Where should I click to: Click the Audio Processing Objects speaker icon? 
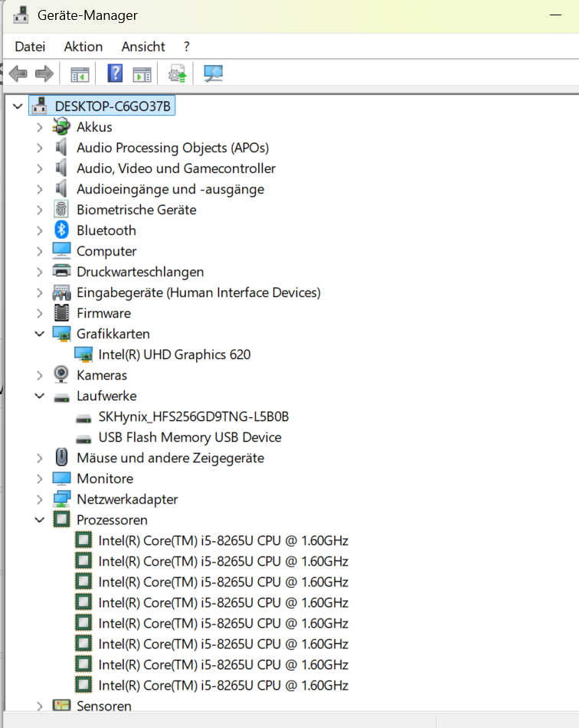pos(61,147)
